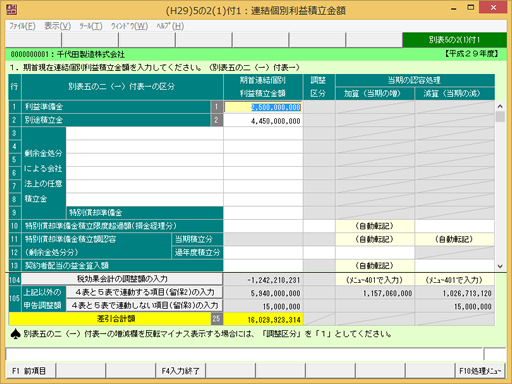
Task: Click the F1 前項目 function button
Action: click(x=30, y=371)
